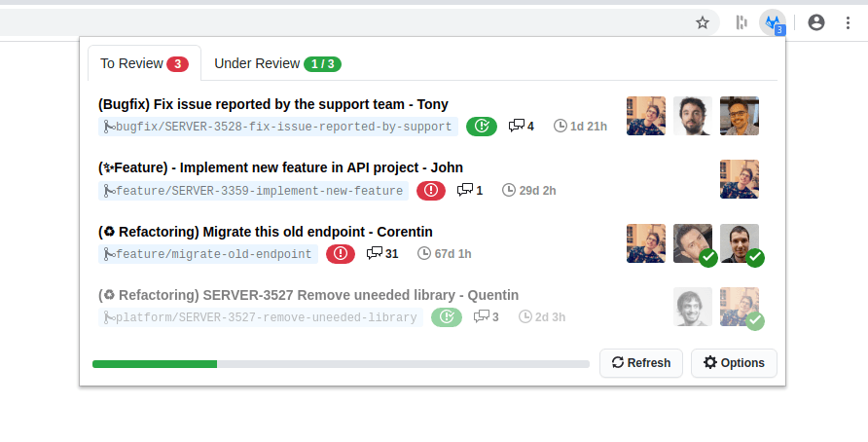Click the green pipeline status badge on the bugfix row
This screenshot has height=442, width=868.
click(x=481, y=127)
